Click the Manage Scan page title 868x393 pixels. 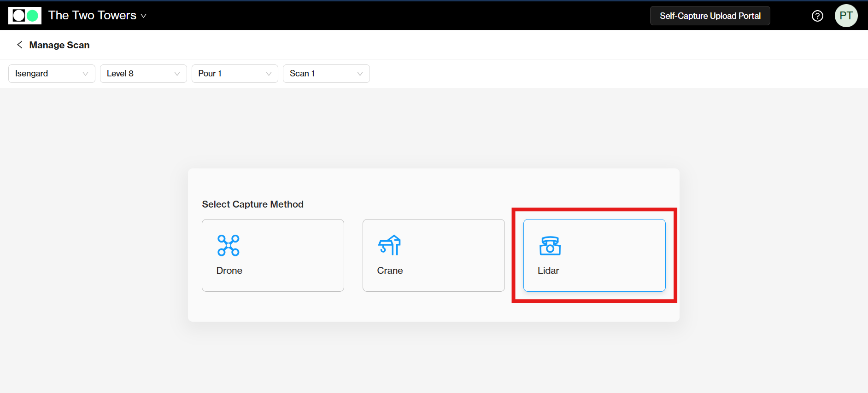[x=59, y=45]
